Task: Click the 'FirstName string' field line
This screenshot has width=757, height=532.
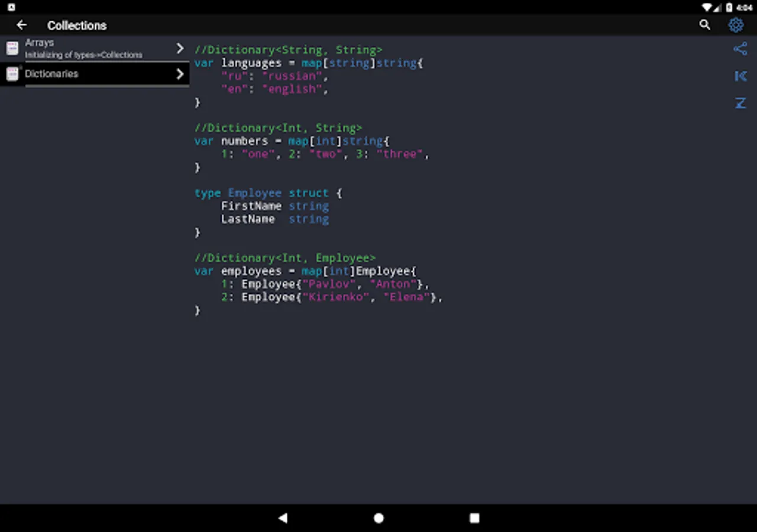Action: point(275,206)
